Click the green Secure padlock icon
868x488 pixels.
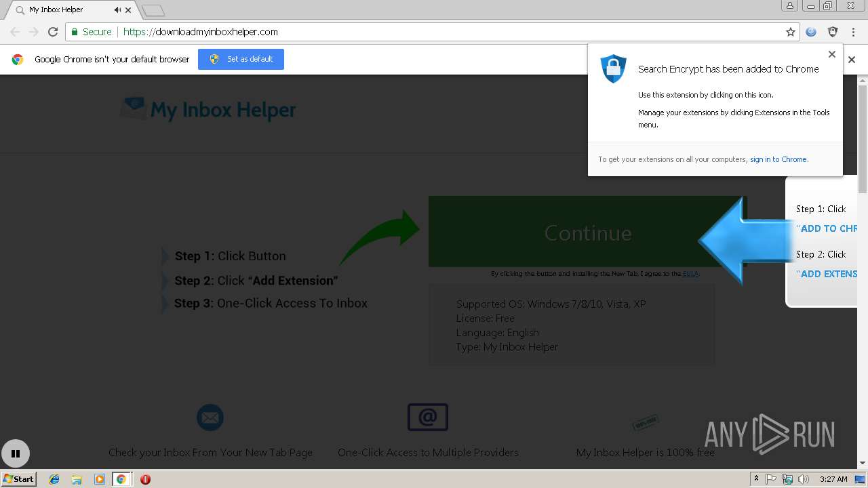click(x=75, y=32)
